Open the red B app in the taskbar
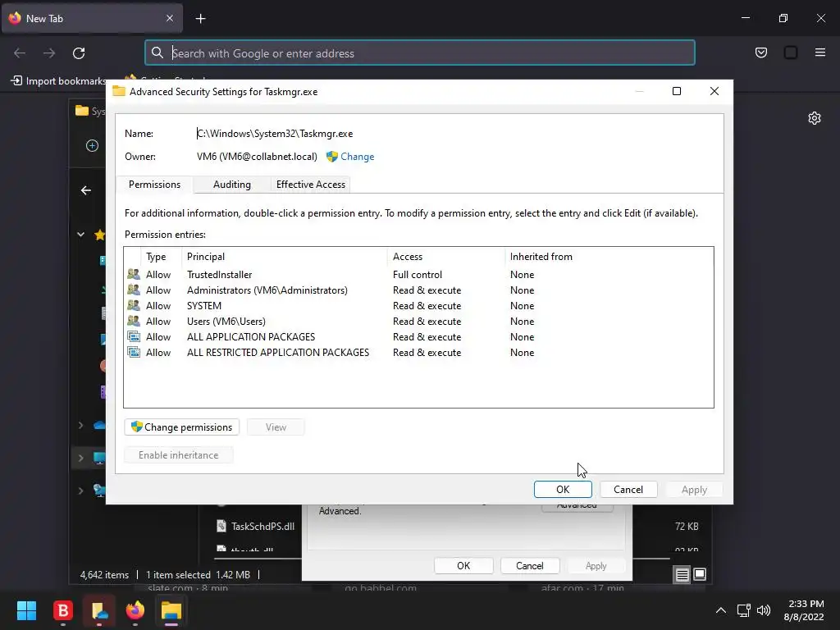This screenshot has width=840, height=630. coord(62,610)
